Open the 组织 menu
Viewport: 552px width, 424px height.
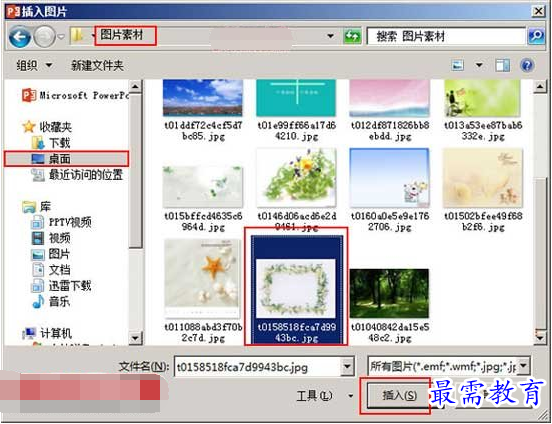pyautogui.click(x=34, y=66)
